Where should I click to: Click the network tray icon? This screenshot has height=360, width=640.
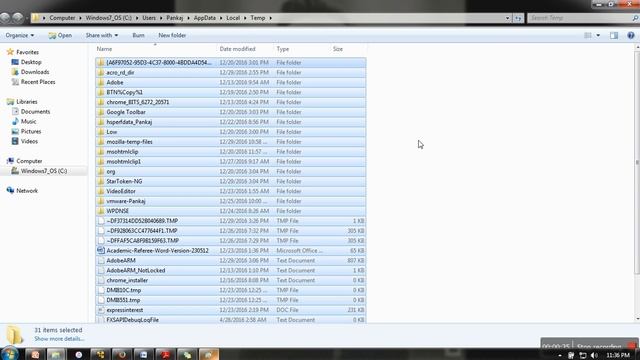582,356
